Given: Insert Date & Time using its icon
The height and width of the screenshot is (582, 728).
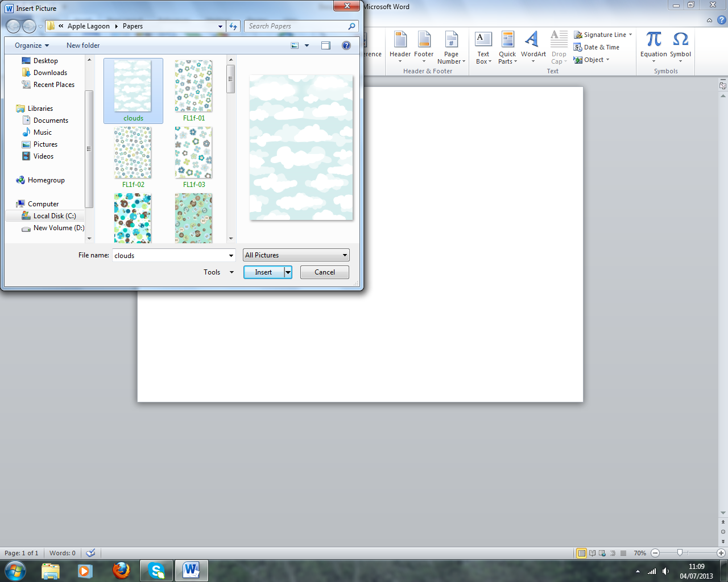Looking at the screenshot, I should click(x=580, y=47).
